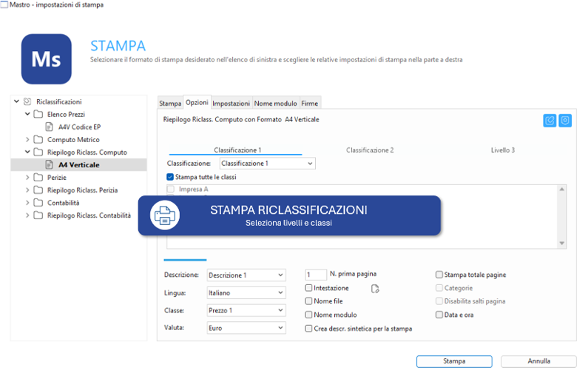
Task: Click the A4 Verticale document icon
Action: click(x=49, y=164)
